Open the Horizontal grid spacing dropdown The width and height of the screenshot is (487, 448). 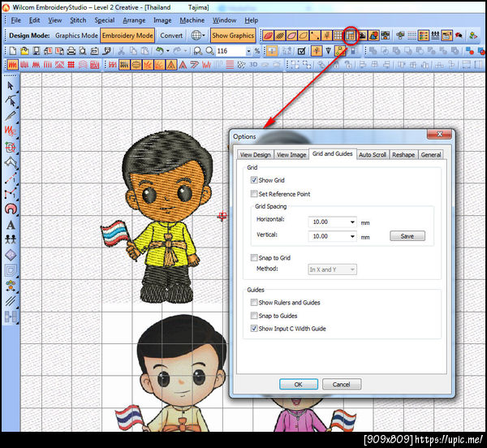tap(352, 222)
